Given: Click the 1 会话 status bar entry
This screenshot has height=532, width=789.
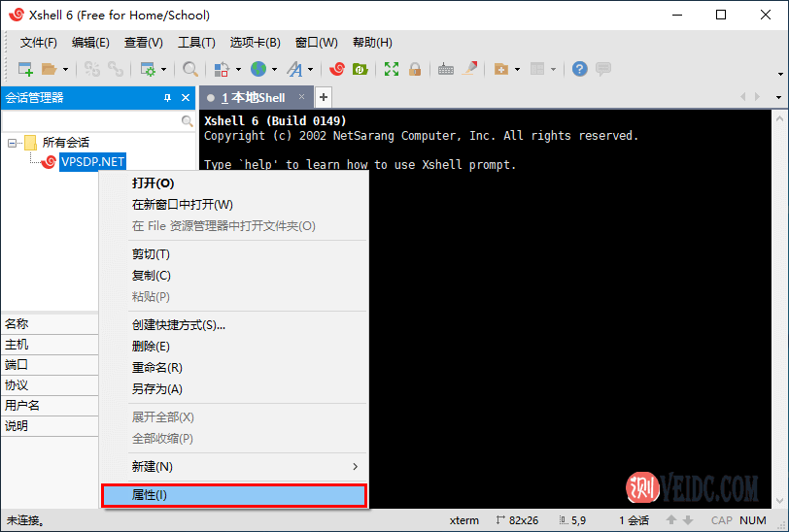Looking at the screenshot, I should pyautogui.click(x=634, y=520).
